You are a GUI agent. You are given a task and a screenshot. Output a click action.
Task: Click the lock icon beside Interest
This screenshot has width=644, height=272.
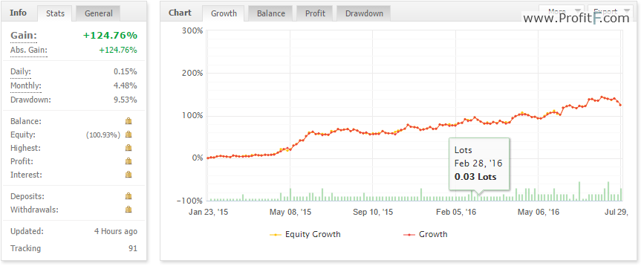[129, 175]
